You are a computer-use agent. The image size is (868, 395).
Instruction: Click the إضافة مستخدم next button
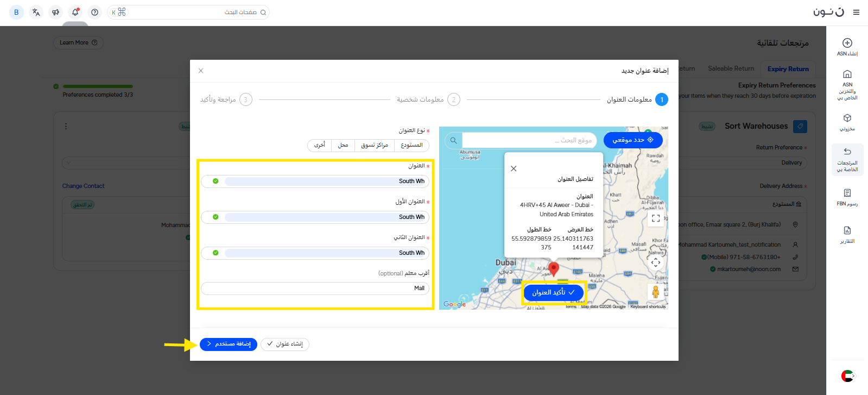(x=228, y=344)
